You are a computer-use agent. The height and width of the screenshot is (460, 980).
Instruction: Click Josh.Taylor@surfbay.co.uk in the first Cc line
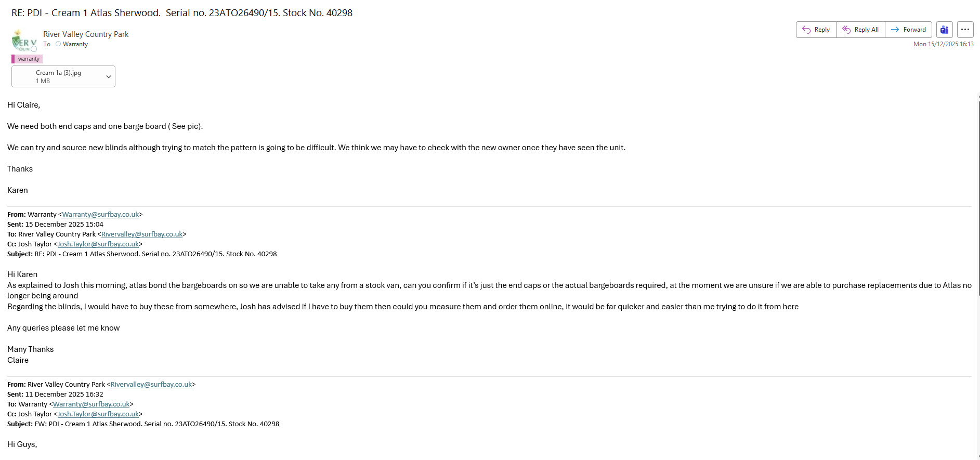pos(98,244)
